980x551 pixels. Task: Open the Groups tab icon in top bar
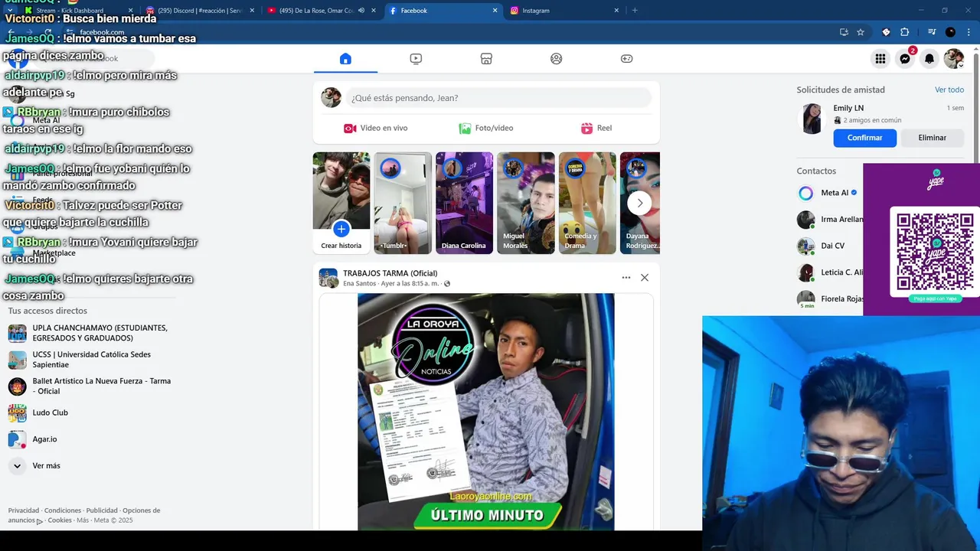pos(557,59)
